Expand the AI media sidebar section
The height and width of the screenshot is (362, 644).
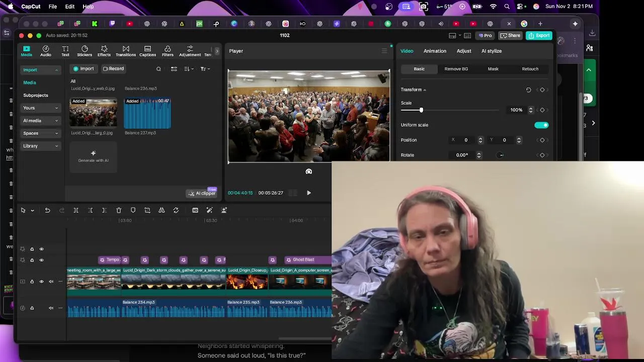pyautogui.click(x=56, y=121)
